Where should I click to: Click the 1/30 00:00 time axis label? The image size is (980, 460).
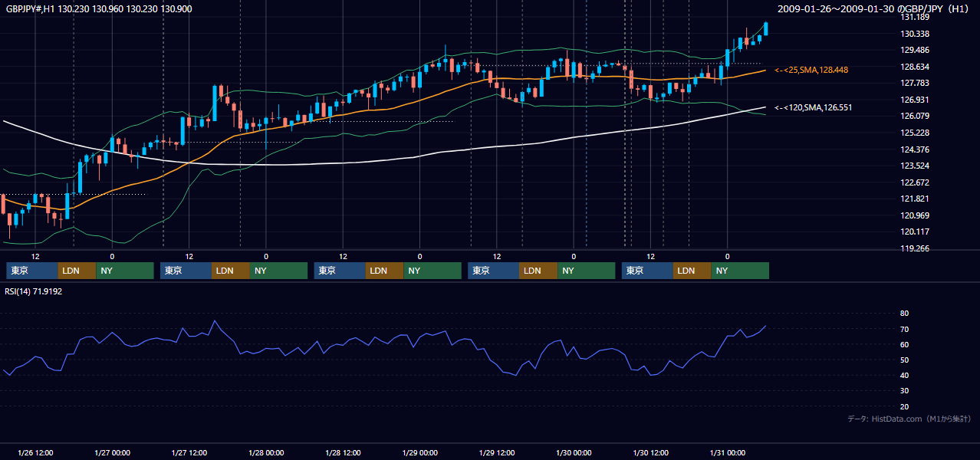pos(574,452)
